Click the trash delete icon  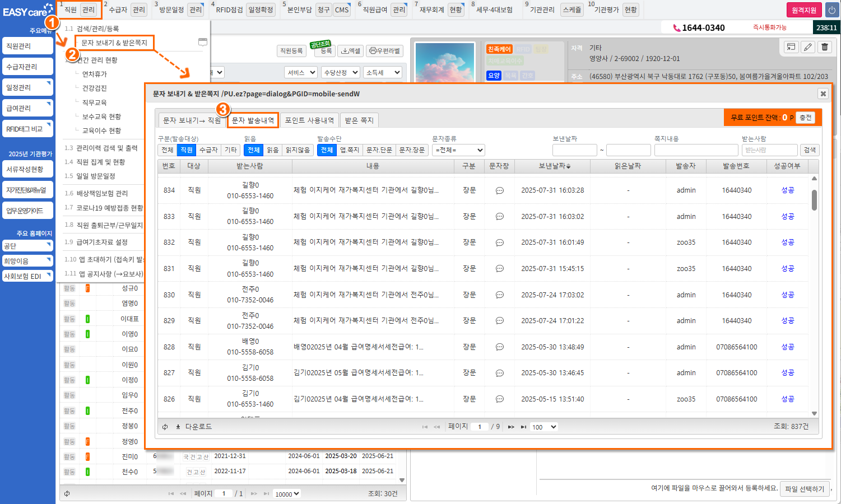tap(825, 47)
